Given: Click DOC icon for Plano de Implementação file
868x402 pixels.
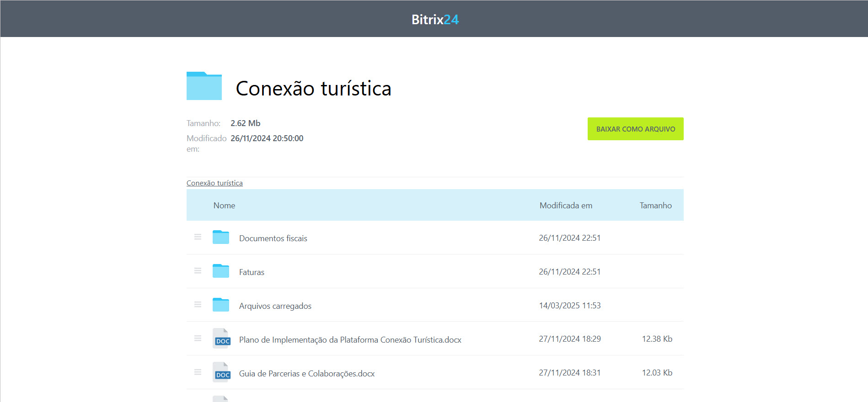Looking at the screenshot, I should pyautogui.click(x=222, y=339).
